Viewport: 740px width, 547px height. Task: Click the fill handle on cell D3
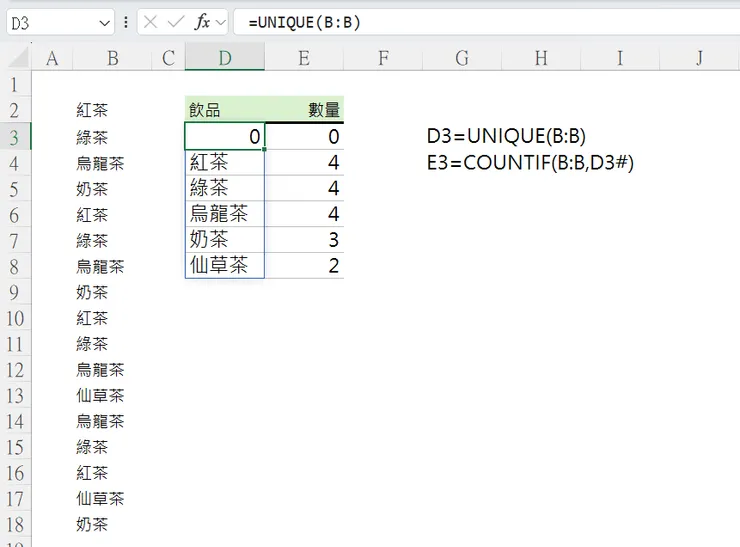[264, 149]
